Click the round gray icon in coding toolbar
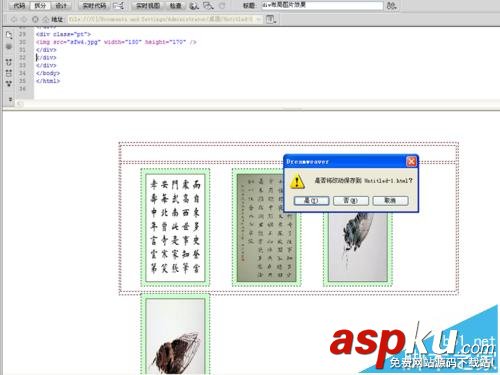This screenshot has height=375, width=500. coord(9,46)
